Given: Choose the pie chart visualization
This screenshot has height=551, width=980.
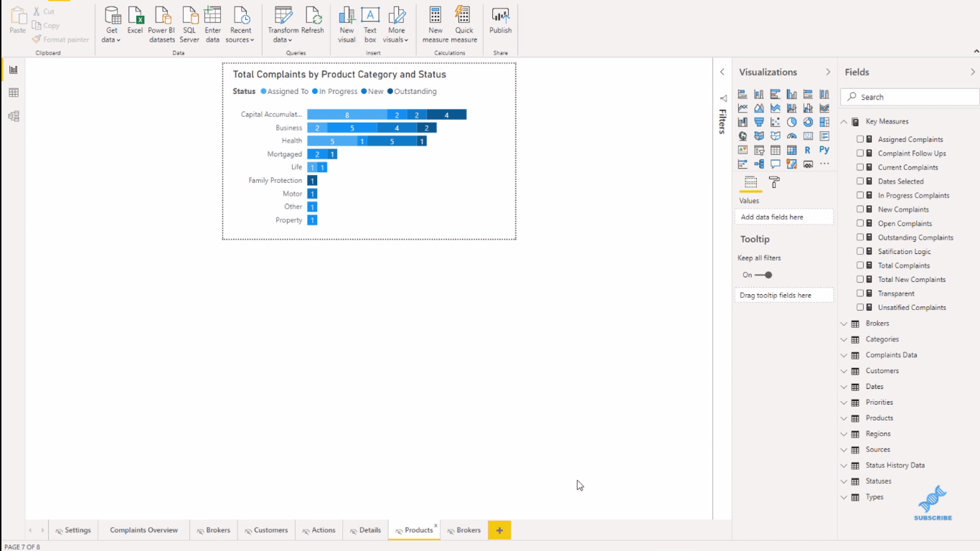Looking at the screenshot, I should coord(791,122).
